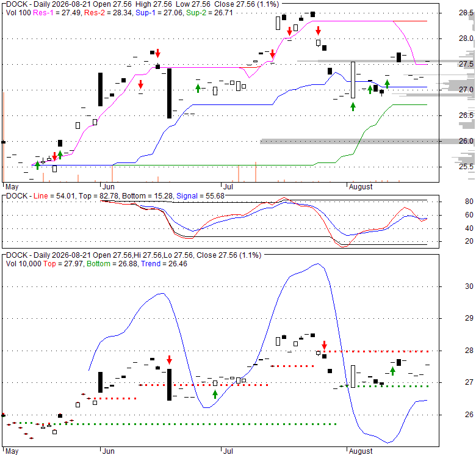This screenshot has height=455, width=476.
Task: Click the Trend = 26.46 label in bottom chart
Action: 164,264
